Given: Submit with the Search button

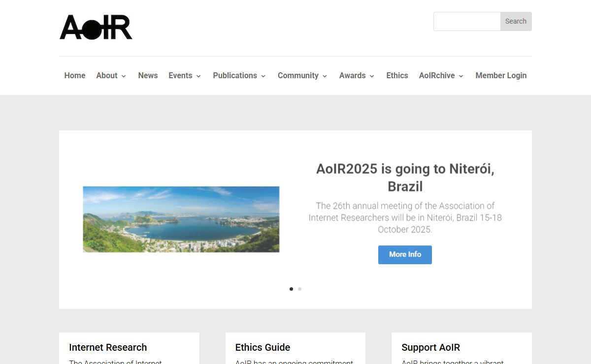Looking at the screenshot, I should pos(516,21).
